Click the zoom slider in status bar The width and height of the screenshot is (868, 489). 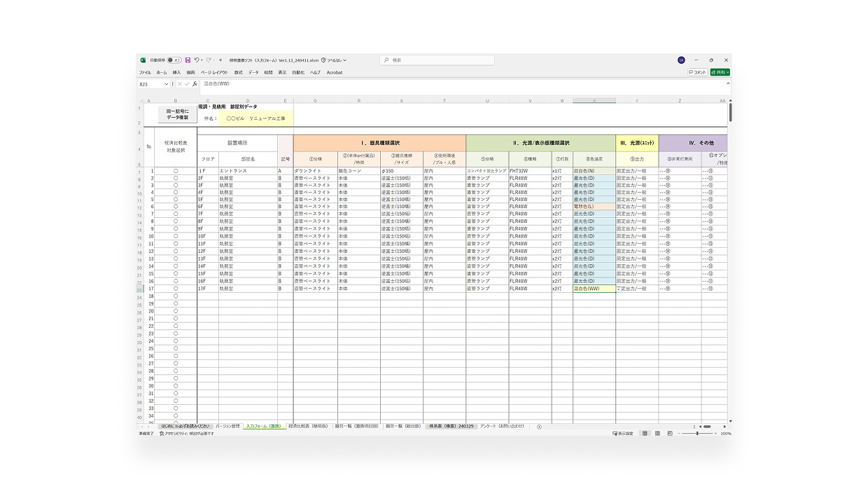click(x=697, y=434)
